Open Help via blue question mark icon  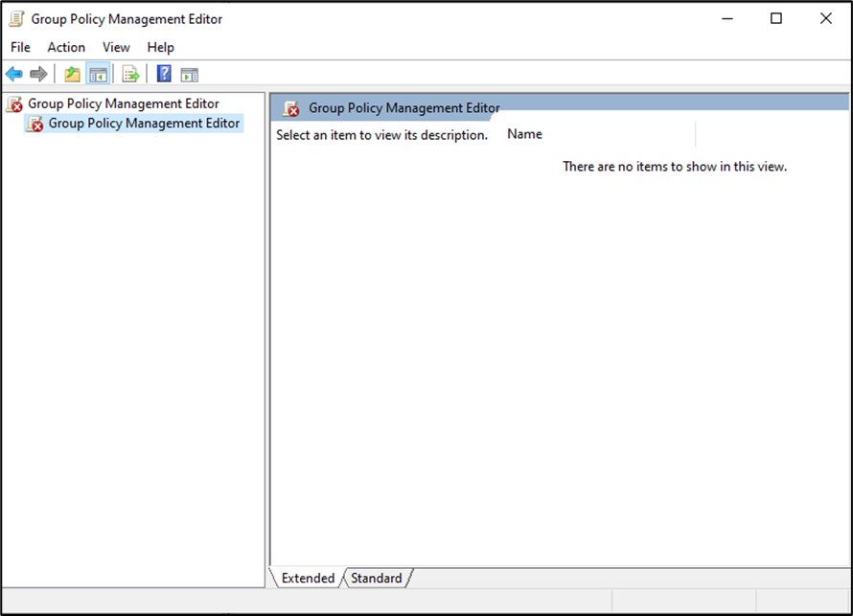tap(164, 74)
